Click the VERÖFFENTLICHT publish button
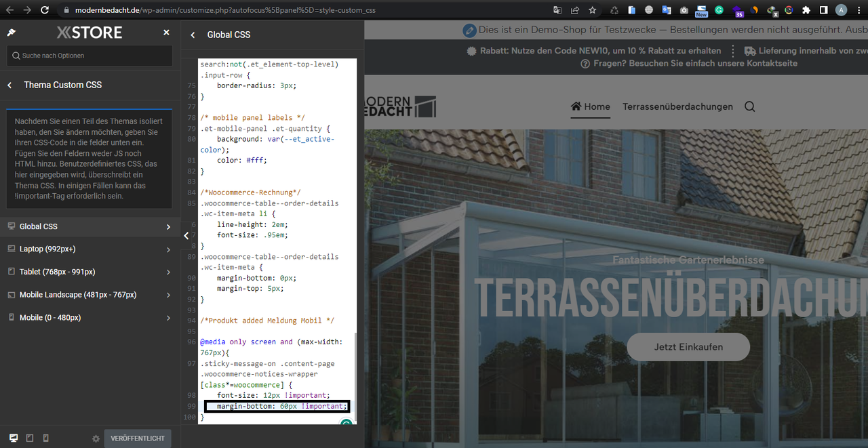The width and height of the screenshot is (868, 448). (x=138, y=439)
